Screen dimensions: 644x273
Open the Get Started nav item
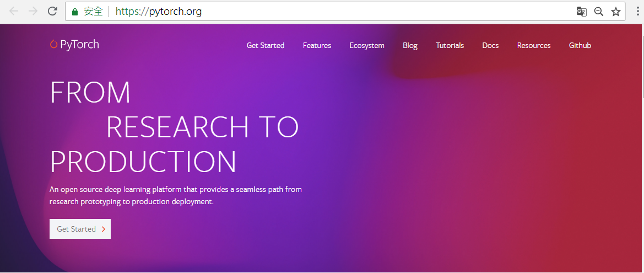coord(266,45)
